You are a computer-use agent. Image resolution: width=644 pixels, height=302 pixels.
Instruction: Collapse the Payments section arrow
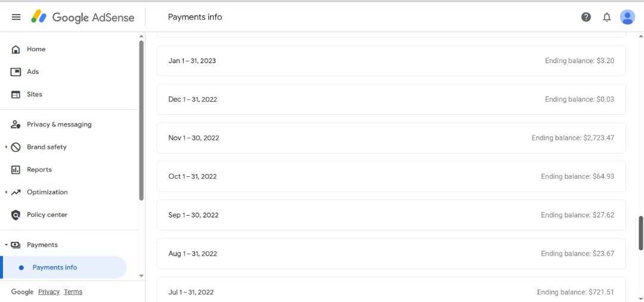point(6,245)
